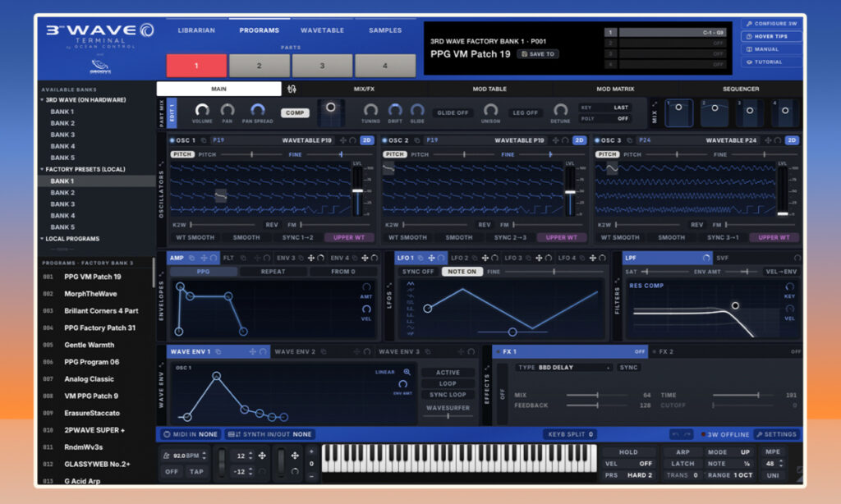This screenshot has height=504, width=841.
Task: Click the AMP envelope Amt knob
Action: click(x=366, y=286)
